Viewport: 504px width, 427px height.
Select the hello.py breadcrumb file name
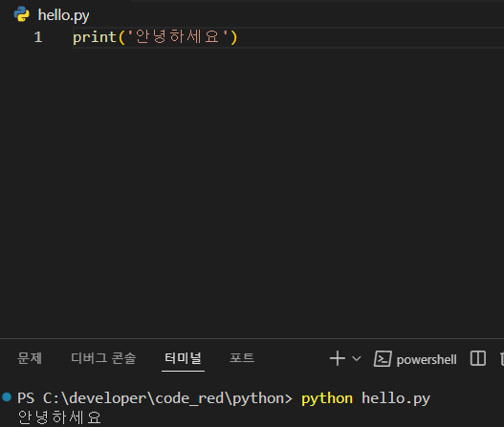(63, 15)
